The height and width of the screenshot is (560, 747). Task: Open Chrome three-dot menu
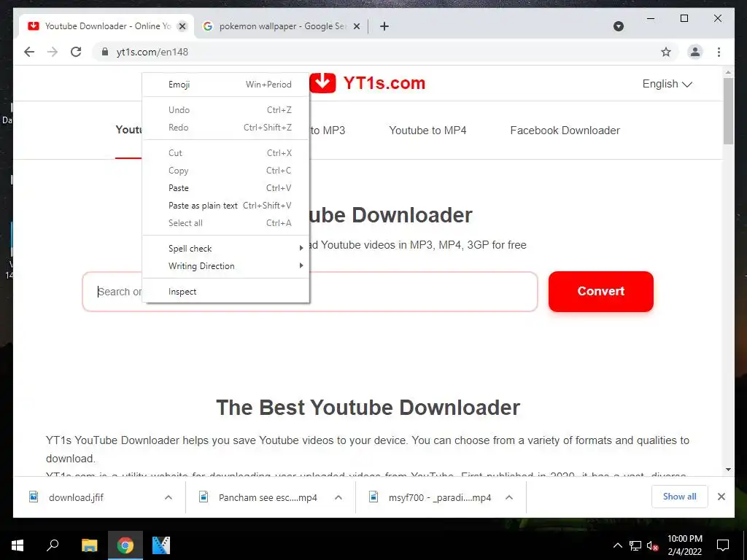tap(719, 52)
